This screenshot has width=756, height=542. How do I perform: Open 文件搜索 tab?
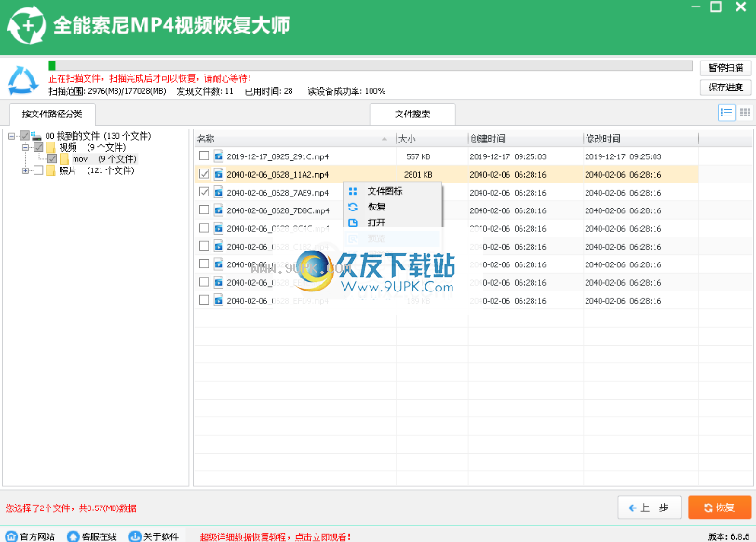pyautogui.click(x=412, y=115)
